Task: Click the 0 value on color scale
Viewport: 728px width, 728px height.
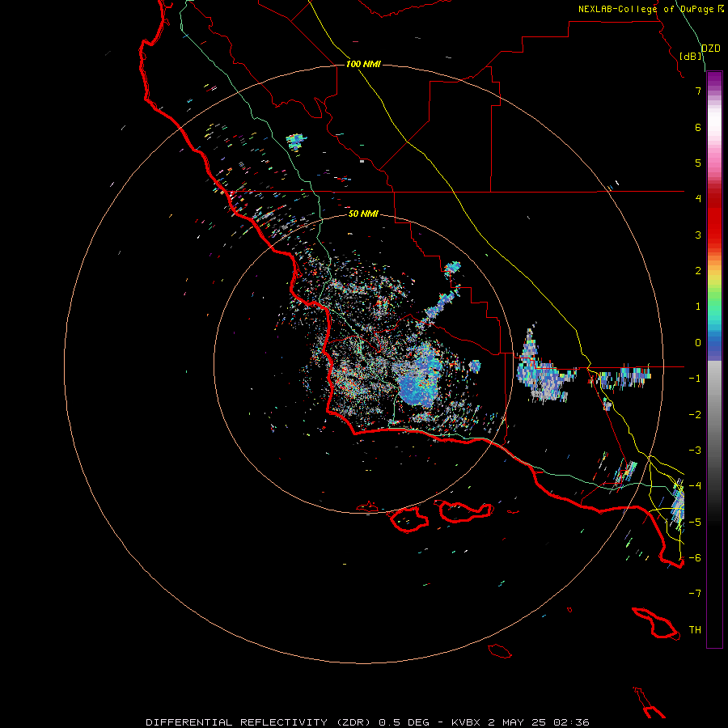Action: click(x=698, y=343)
